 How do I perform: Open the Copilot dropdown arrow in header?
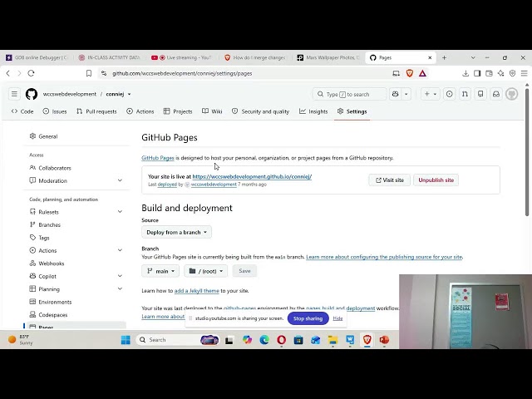click(x=406, y=94)
